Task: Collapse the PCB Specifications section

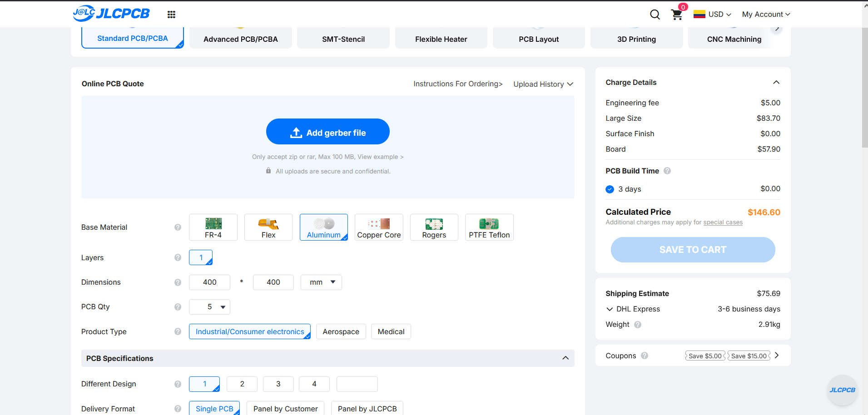Action: coord(565,358)
